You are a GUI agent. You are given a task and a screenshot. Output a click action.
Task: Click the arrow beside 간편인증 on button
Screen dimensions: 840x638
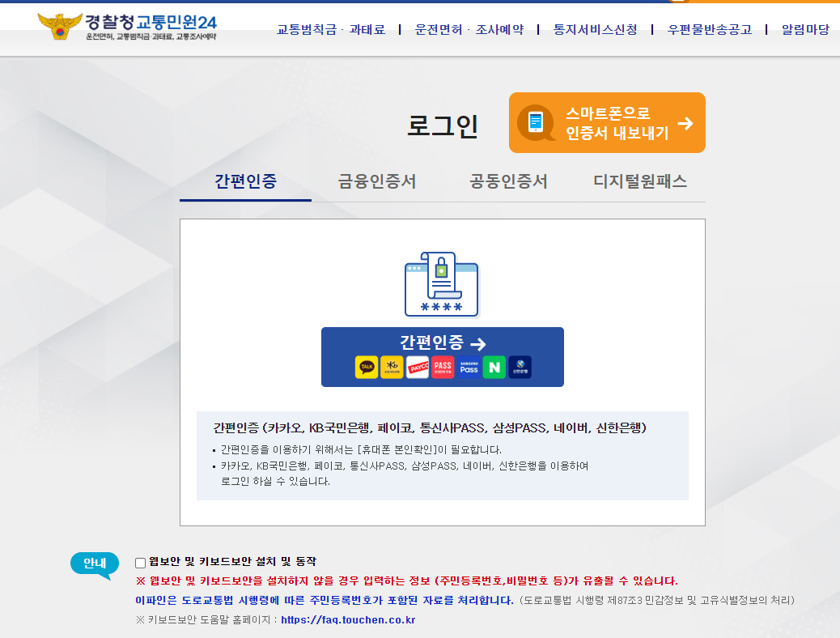pos(477,343)
